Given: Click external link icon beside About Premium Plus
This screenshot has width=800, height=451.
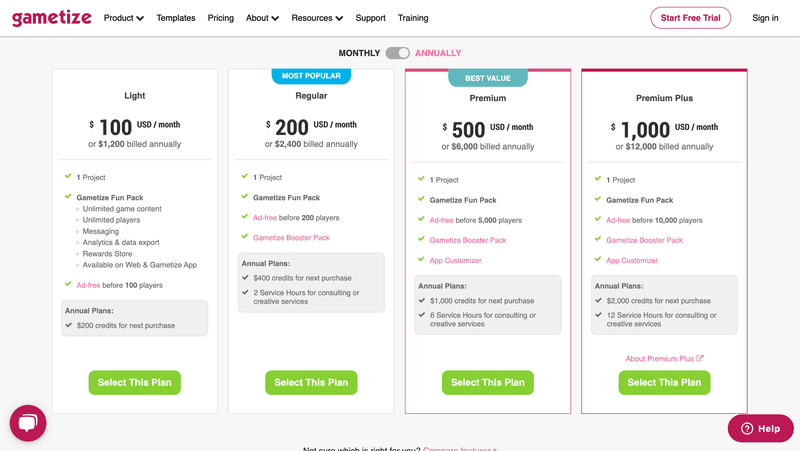Looking at the screenshot, I should tap(700, 359).
